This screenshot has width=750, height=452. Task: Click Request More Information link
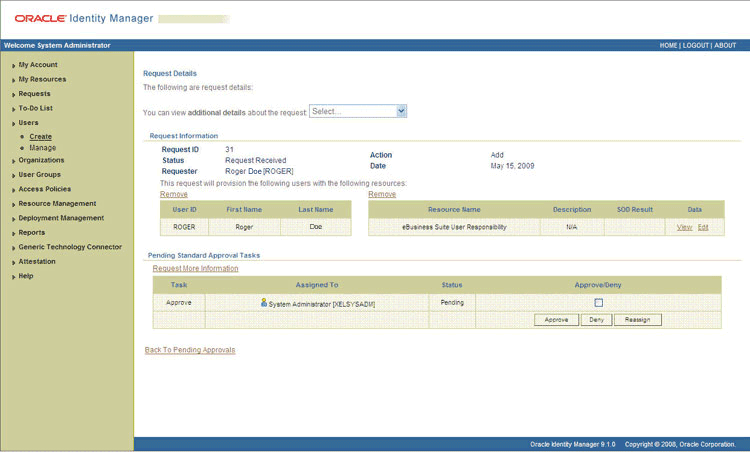(195, 268)
